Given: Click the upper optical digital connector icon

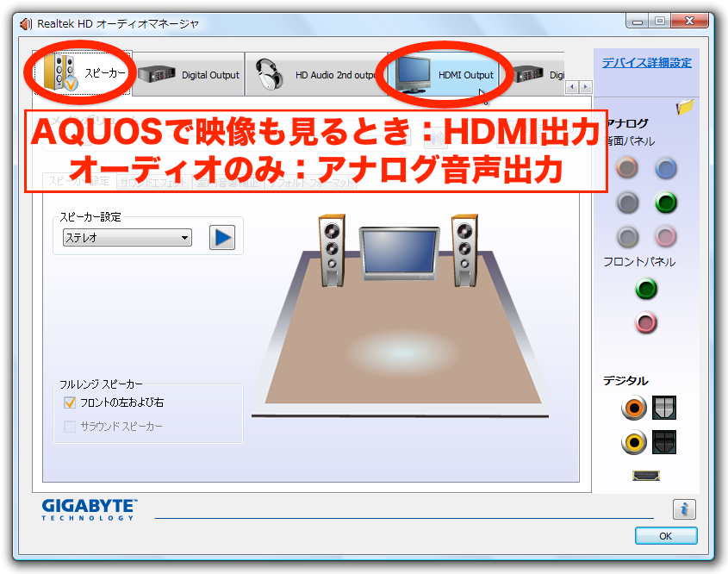Looking at the screenshot, I should (x=664, y=408).
